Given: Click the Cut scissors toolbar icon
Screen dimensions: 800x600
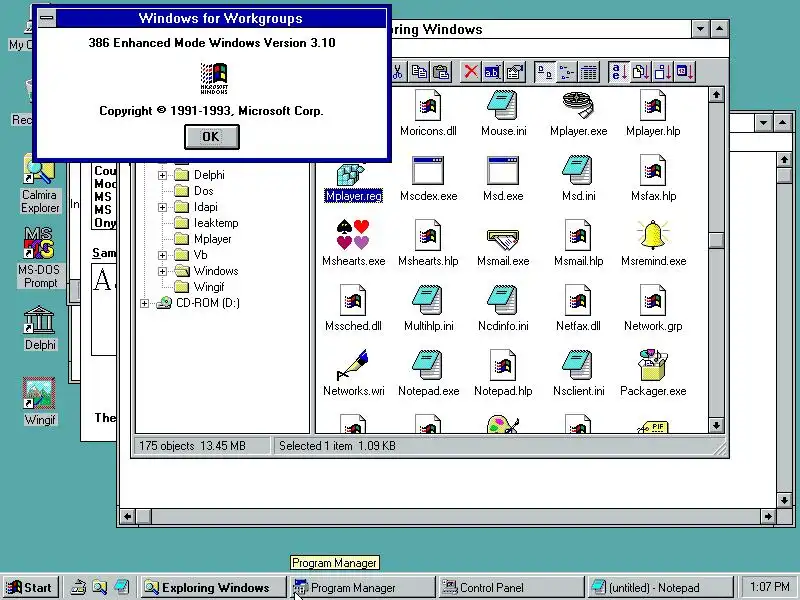Looking at the screenshot, I should coord(397,72).
